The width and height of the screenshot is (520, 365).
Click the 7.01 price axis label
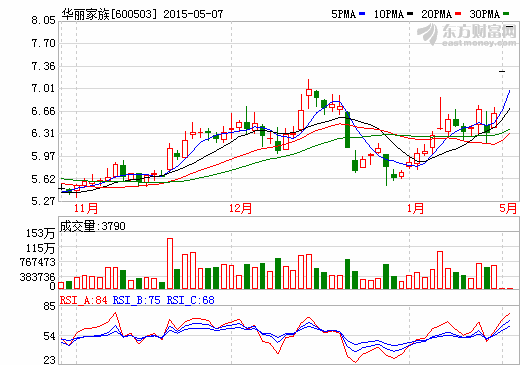43,89
